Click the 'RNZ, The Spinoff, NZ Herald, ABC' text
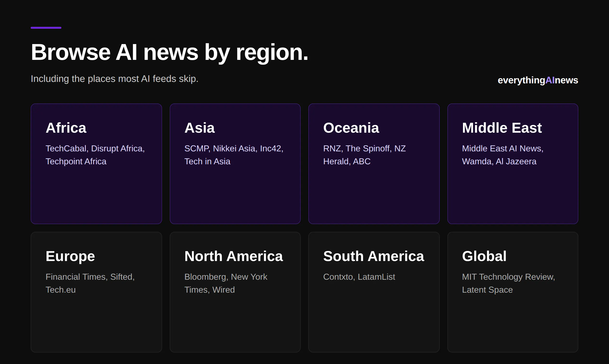This screenshot has height=364, width=609. 364,155
